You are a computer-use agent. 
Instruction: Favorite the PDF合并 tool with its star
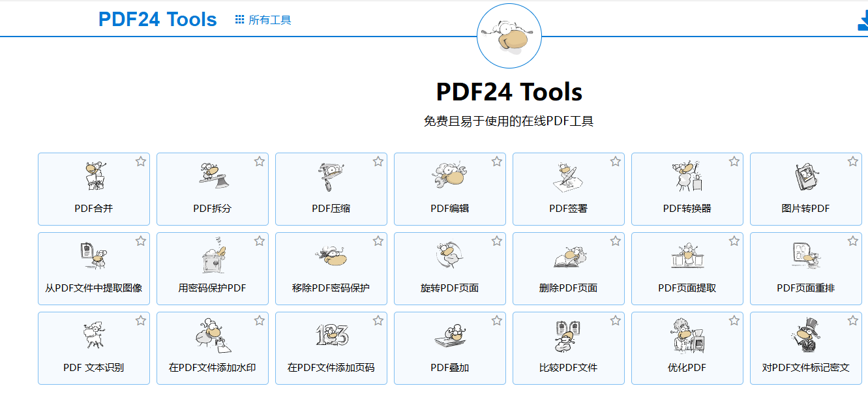tap(141, 162)
